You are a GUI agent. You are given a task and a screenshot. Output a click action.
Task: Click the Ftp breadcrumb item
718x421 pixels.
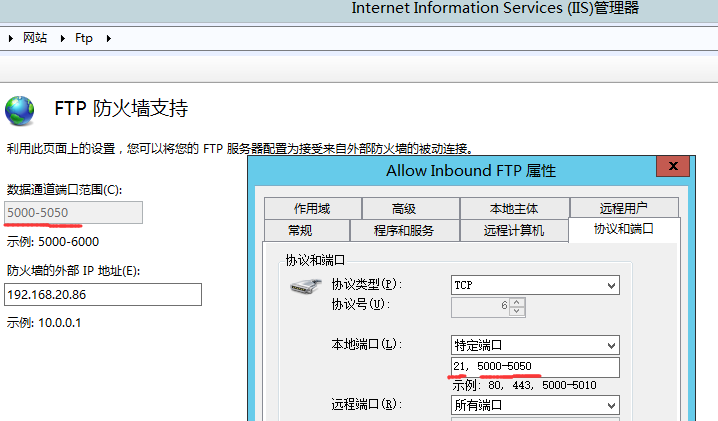tap(84, 38)
